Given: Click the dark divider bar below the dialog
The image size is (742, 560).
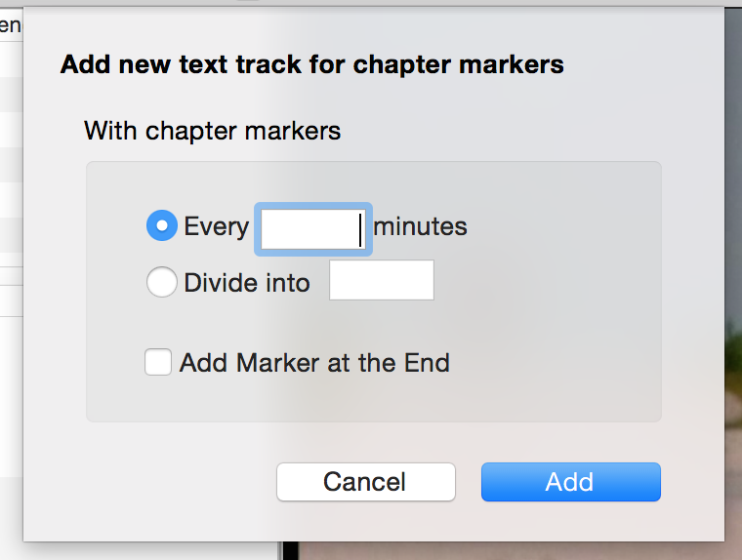Looking at the screenshot, I should tap(290, 551).
